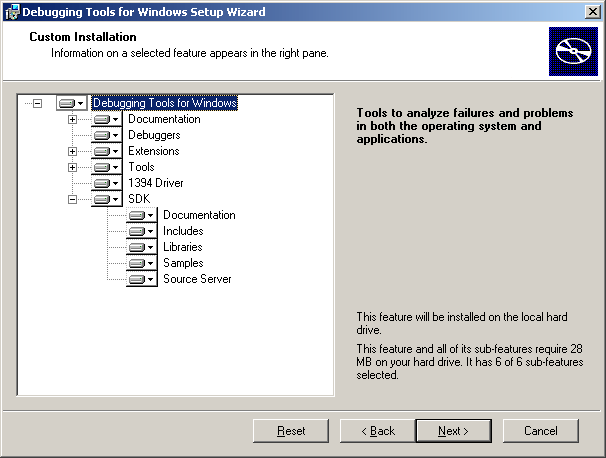
Task: Open install-state dropdown for Tools
Action: click(107, 167)
